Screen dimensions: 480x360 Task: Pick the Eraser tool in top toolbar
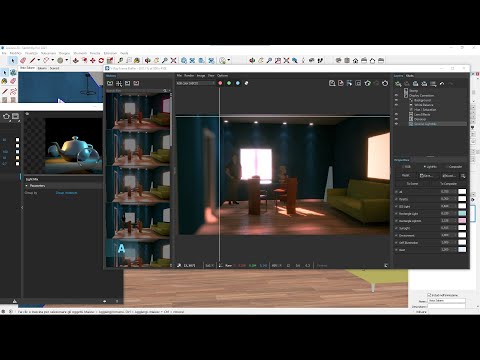[x=23, y=60]
